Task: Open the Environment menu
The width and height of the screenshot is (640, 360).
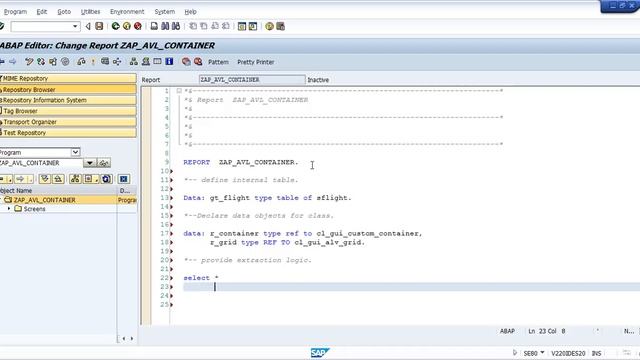Action: [x=127, y=11]
